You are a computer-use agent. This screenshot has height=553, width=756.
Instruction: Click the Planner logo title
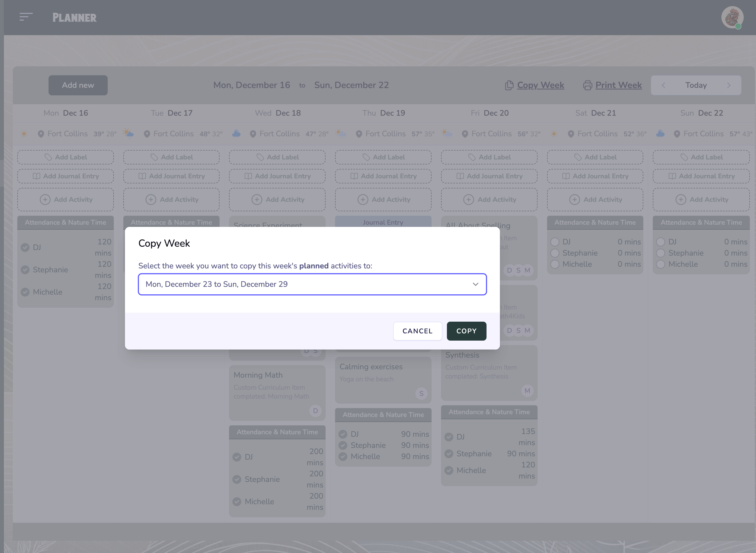[74, 17]
